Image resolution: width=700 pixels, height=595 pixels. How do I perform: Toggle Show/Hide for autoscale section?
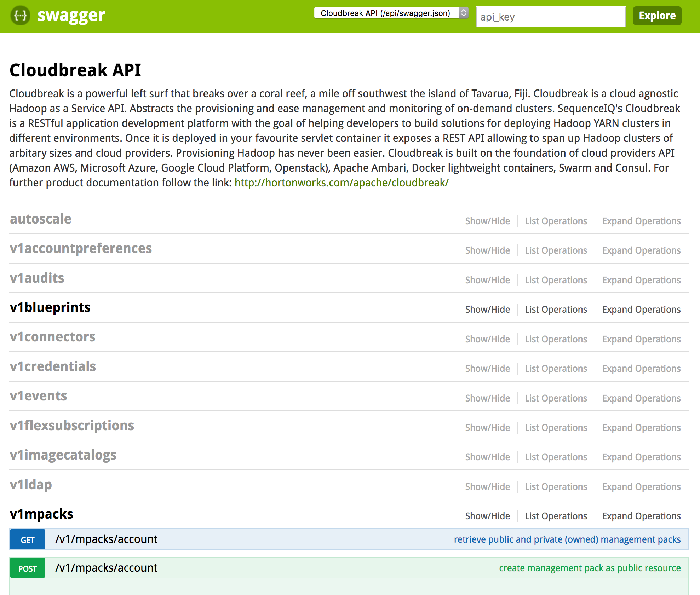[x=487, y=221]
